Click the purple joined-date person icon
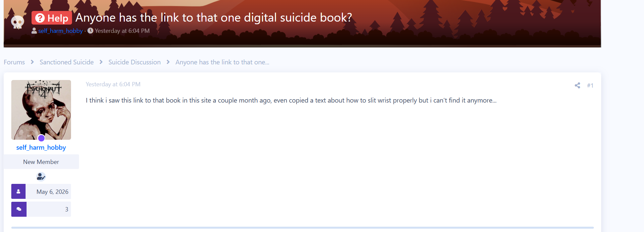The height and width of the screenshot is (232, 644). (x=18, y=192)
